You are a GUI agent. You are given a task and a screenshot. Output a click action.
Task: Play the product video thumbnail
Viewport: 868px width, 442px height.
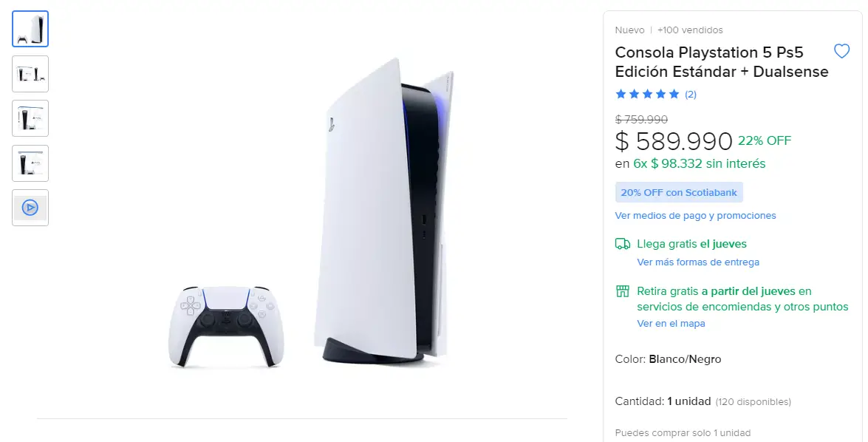point(30,208)
